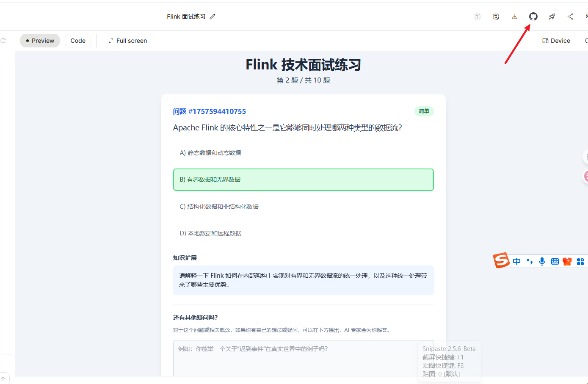This screenshot has height=384, width=588.
Task: Click the knowledge extension text box
Action: [x=303, y=280]
